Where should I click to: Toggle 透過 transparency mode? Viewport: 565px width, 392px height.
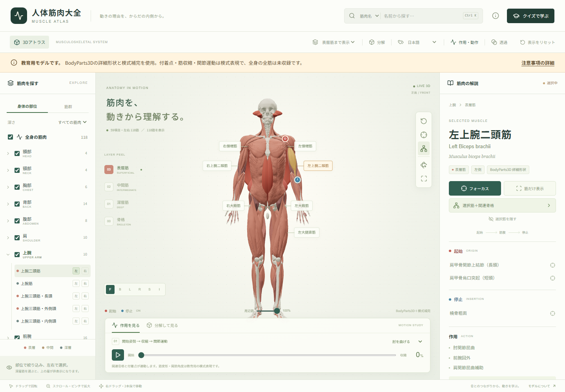point(499,42)
